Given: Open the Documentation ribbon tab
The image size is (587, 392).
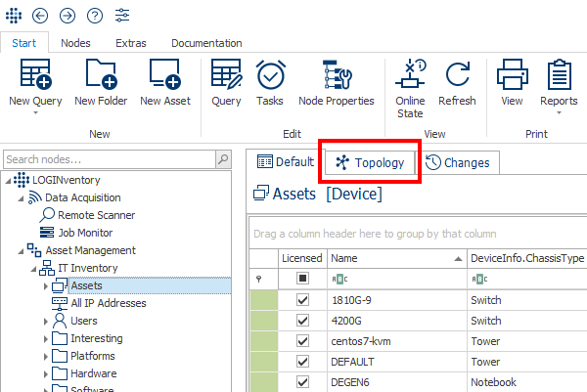Looking at the screenshot, I should [x=206, y=43].
